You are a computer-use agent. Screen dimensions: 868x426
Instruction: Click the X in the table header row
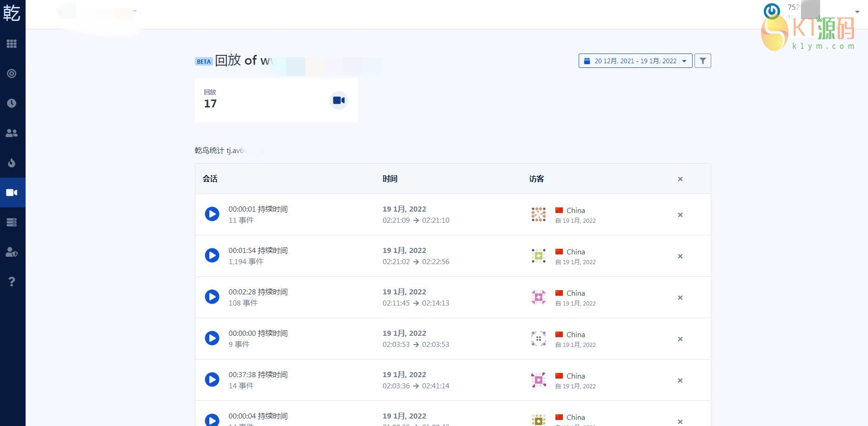pyautogui.click(x=680, y=179)
